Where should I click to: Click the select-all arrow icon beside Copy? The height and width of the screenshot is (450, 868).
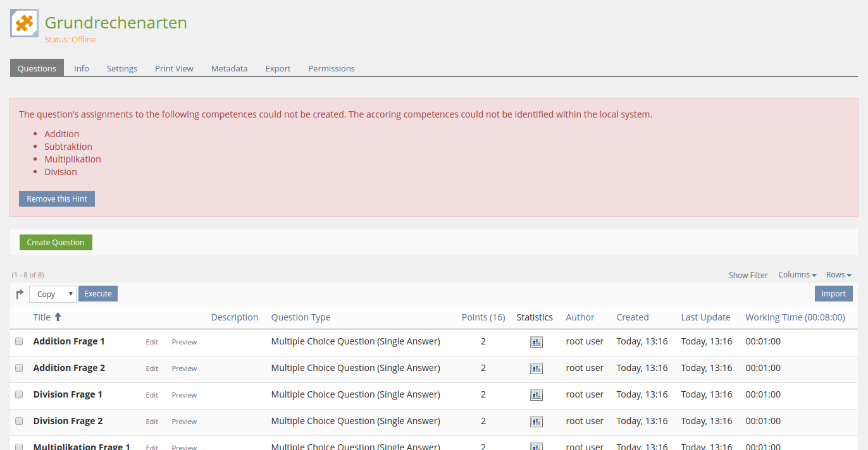point(20,294)
